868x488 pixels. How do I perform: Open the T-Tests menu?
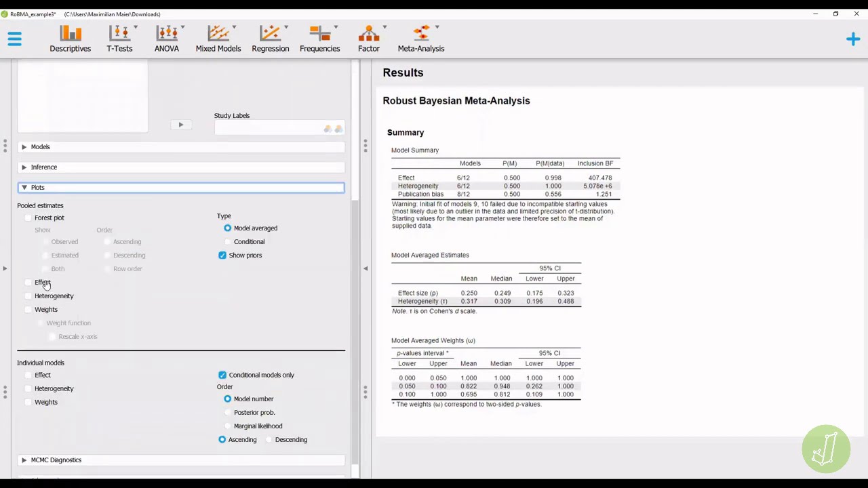coord(119,39)
